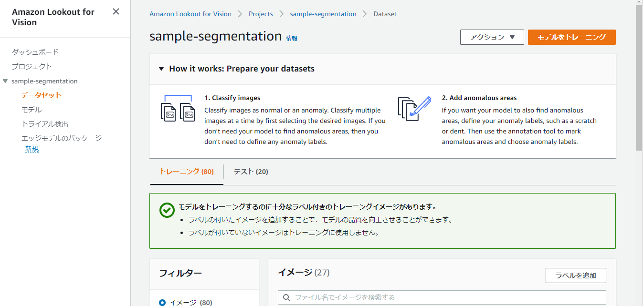Collapse the How it works section
The width and height of the screenshot is (644, 306).
point(161,69)
